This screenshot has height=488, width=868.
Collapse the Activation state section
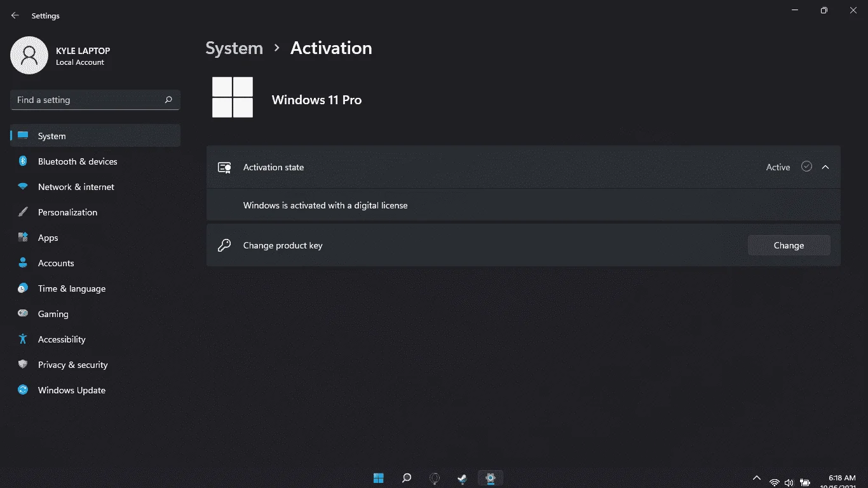(x=825, y=167)
